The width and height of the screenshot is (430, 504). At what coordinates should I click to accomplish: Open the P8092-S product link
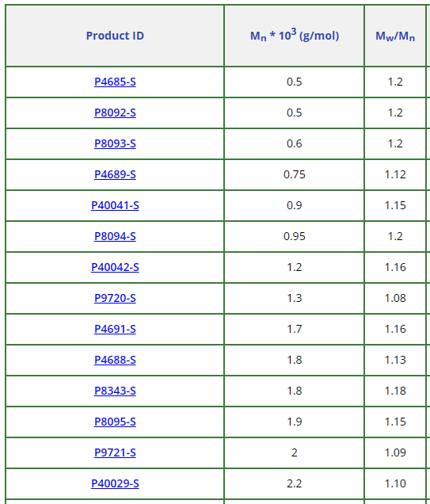[x=115, y=113]
